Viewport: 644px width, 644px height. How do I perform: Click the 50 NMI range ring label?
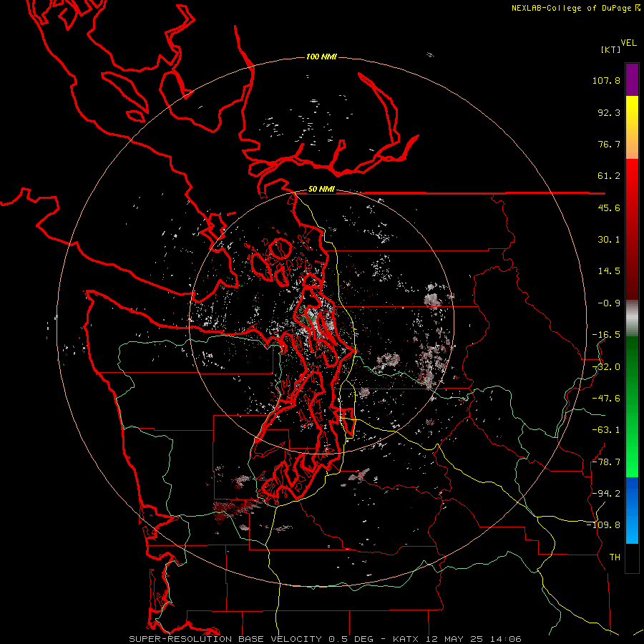(321, 190)
